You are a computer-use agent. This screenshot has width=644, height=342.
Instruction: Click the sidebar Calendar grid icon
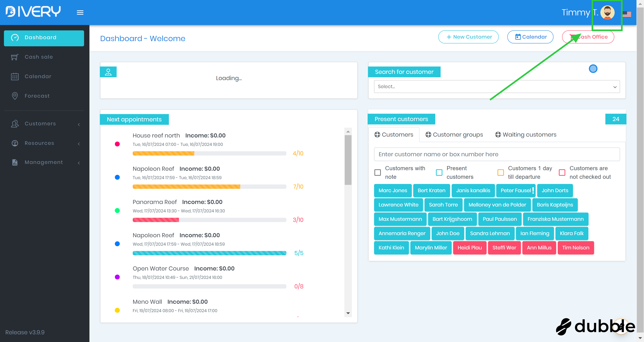tap(15, 77)
